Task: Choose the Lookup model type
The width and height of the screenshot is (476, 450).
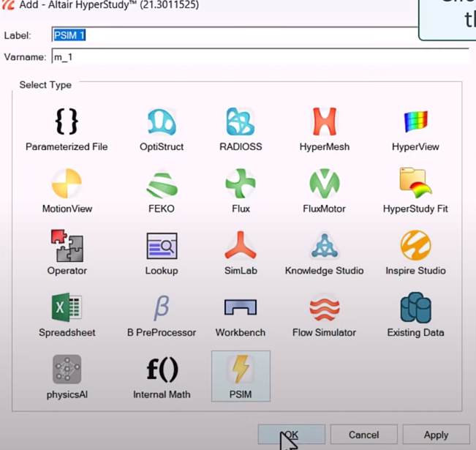Action: pos(162,246)
